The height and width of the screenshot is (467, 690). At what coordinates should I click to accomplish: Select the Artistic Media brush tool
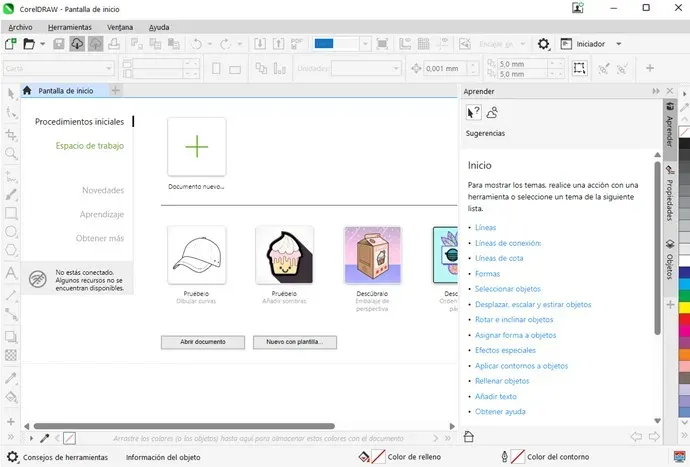coord(11,195)
